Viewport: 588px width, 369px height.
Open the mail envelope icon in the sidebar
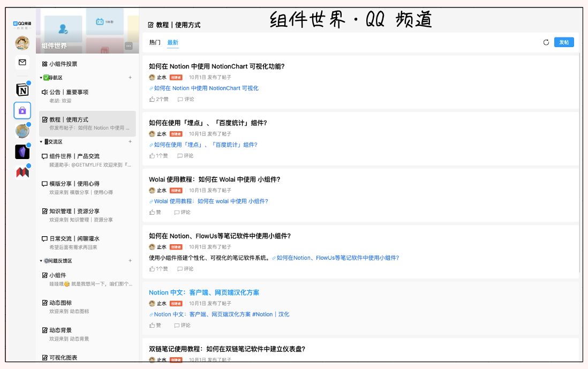pyautogui.click(x=21, y=63)
